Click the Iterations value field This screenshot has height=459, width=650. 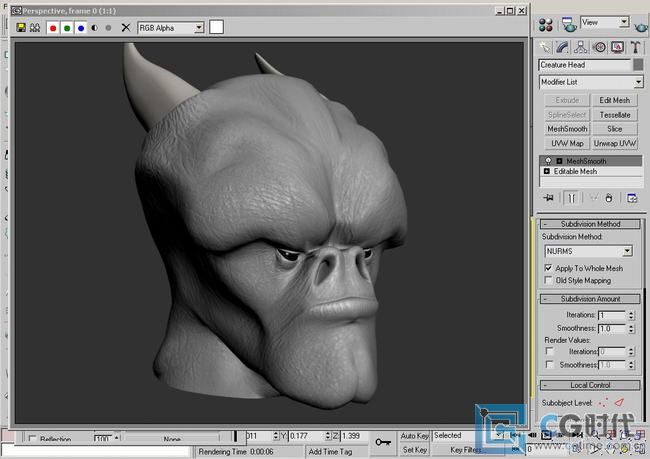click(x=612, y=315)
